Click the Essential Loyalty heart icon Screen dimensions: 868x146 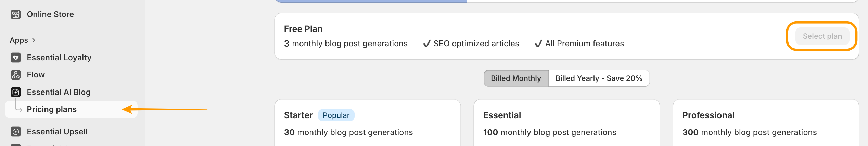(x=16, y=58)
